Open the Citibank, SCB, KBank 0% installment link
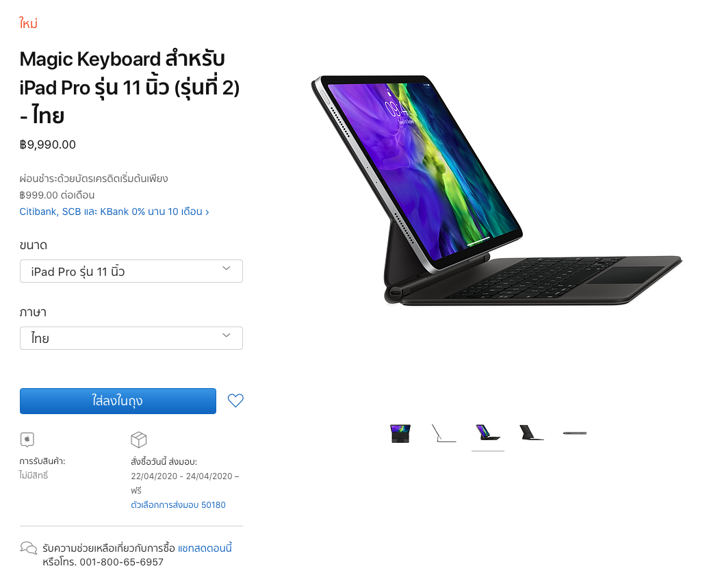 click(x=114, y=212)
